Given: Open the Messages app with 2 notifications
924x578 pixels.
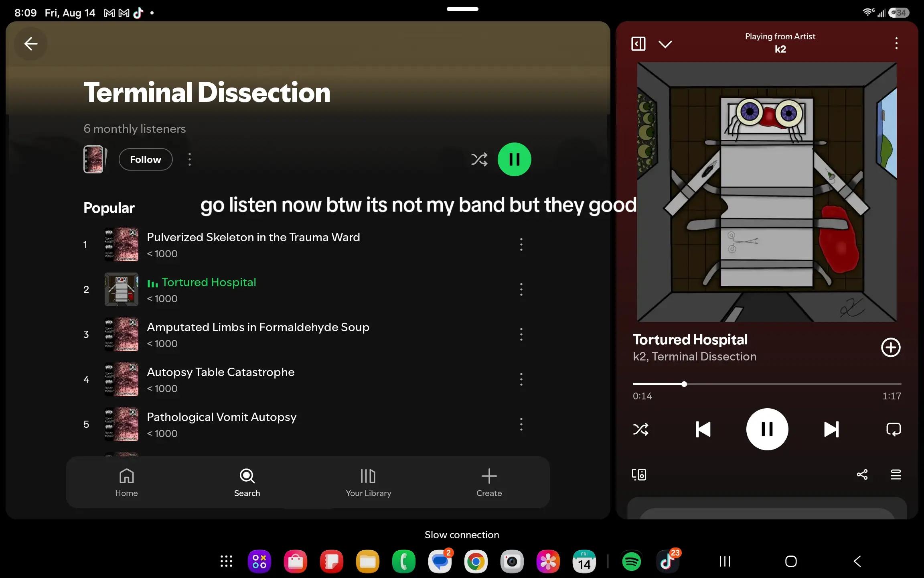Looking at the screenshot, I should [x=440, y=561].
